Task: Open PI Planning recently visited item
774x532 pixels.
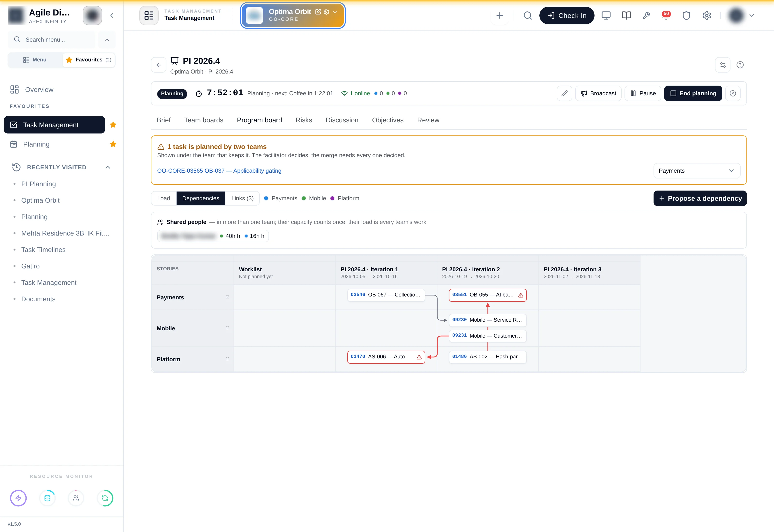Action: tap(38, 184)
